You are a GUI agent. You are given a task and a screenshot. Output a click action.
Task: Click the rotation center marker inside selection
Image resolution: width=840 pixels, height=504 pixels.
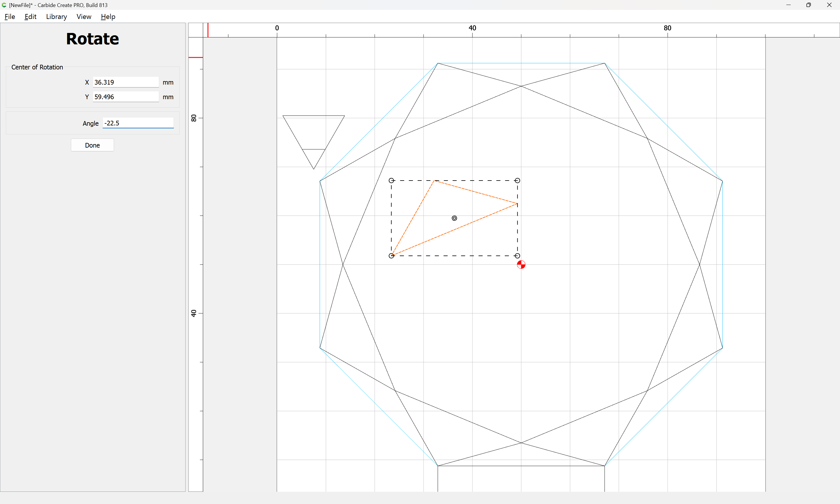454,218
